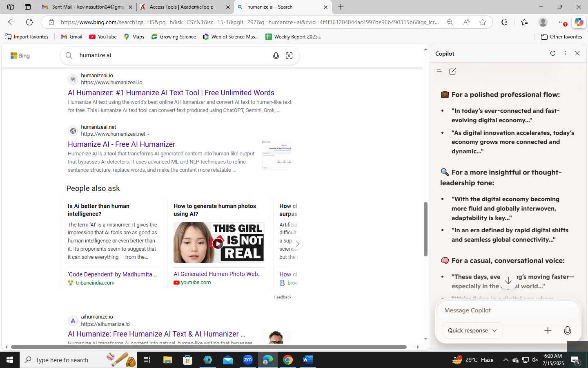
Task: View site information lock icon
Action: 51,22
